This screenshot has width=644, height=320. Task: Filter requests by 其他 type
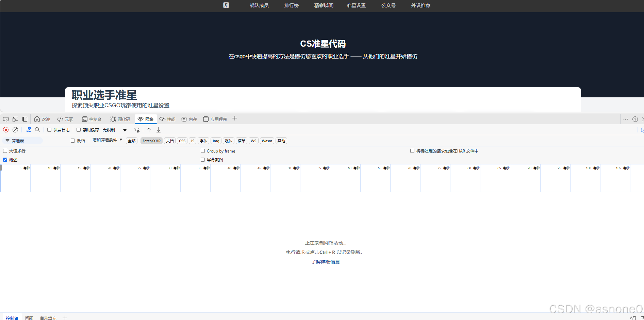pos(281,141)
